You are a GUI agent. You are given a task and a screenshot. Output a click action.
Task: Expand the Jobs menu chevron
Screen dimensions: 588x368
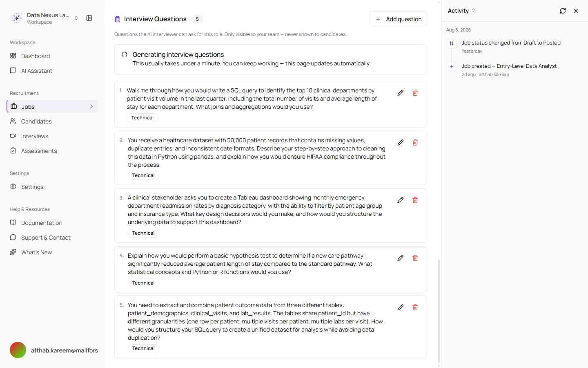click(x=91, y=106)
